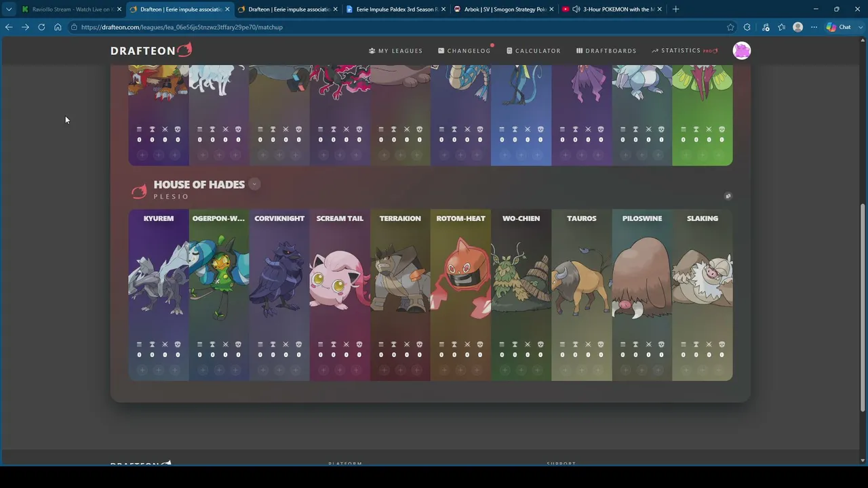The height and width of the screenshot is (488, 868).
Task: Open the pink user avatar menu
Action: coord(742,51)
